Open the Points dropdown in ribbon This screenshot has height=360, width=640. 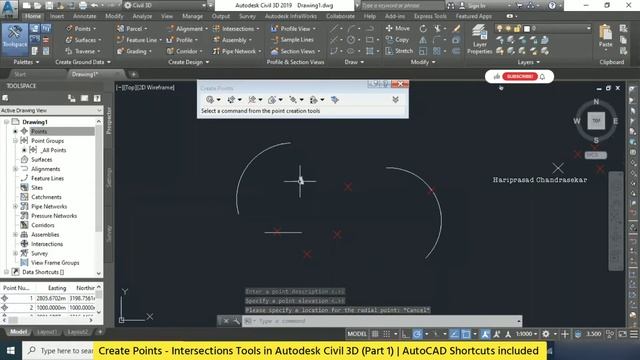click(x=81, y=29)
